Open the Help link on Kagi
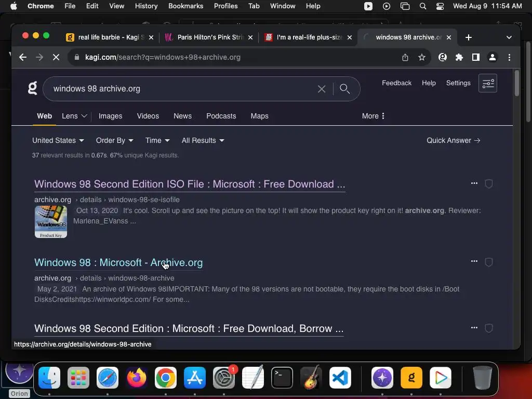 pos(429,83)
